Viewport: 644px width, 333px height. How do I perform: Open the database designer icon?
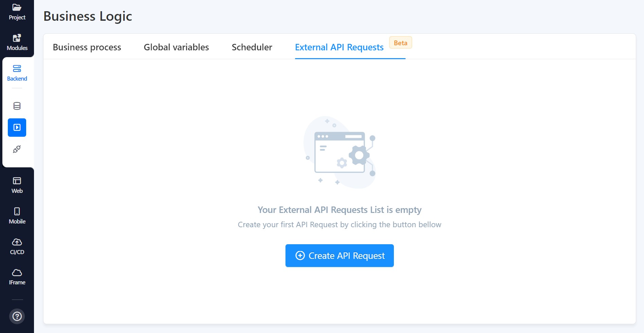[17, 106]
